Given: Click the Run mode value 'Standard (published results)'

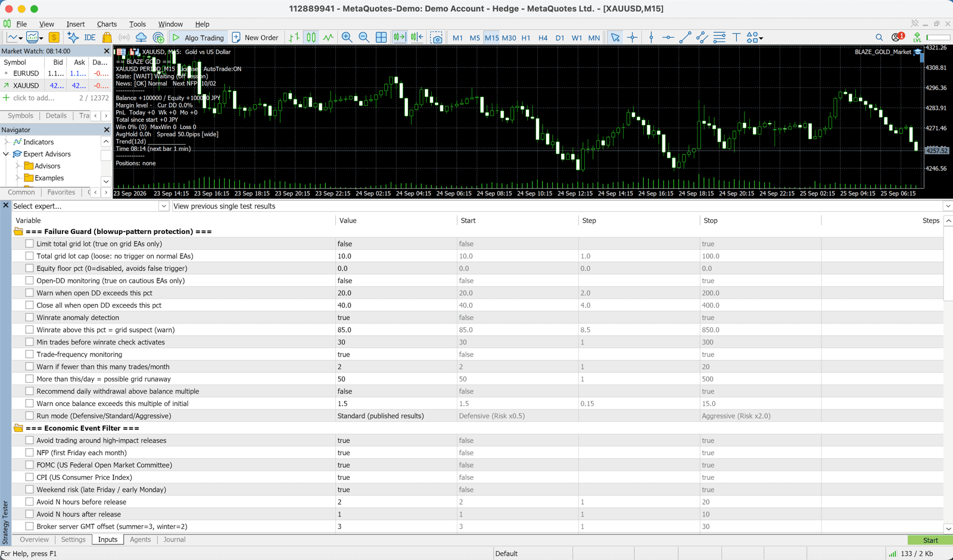Looking at the screenshot, I should click(381, 415).
